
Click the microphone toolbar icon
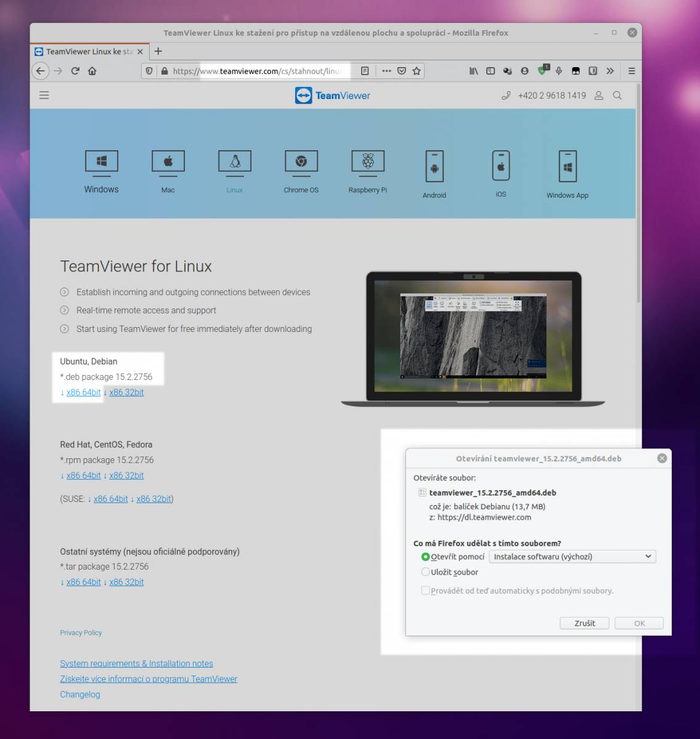(559, 71)
